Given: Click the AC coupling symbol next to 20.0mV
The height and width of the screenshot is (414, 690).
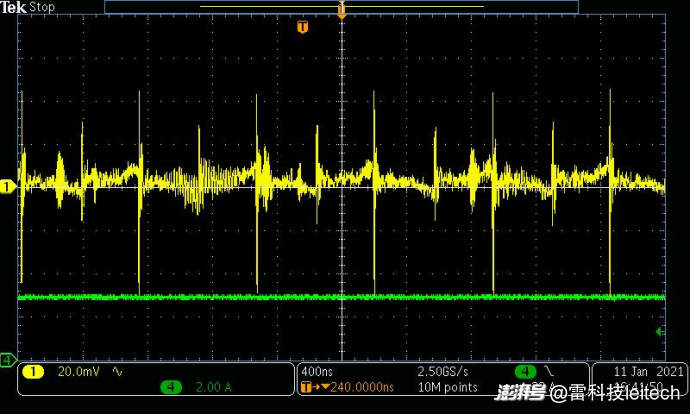Looking at the screenshot, I should click(117, 372).
